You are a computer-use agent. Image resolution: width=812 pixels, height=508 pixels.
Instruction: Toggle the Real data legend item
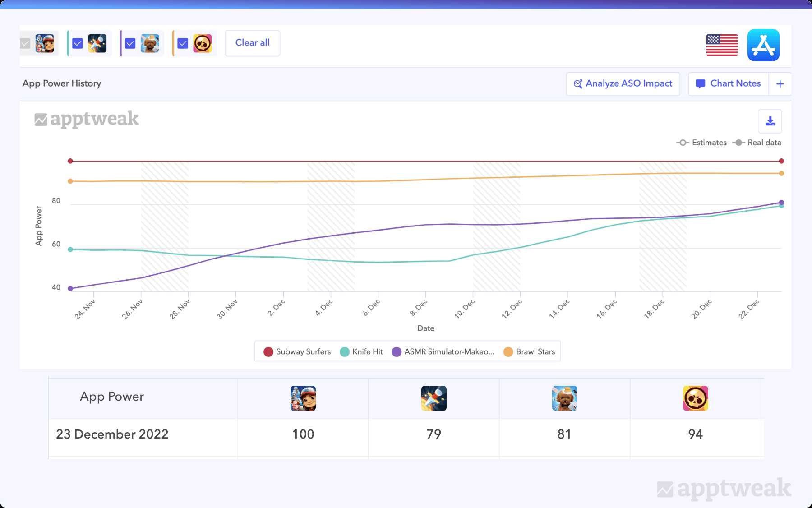pyautogui.click(x=757, y=143)
